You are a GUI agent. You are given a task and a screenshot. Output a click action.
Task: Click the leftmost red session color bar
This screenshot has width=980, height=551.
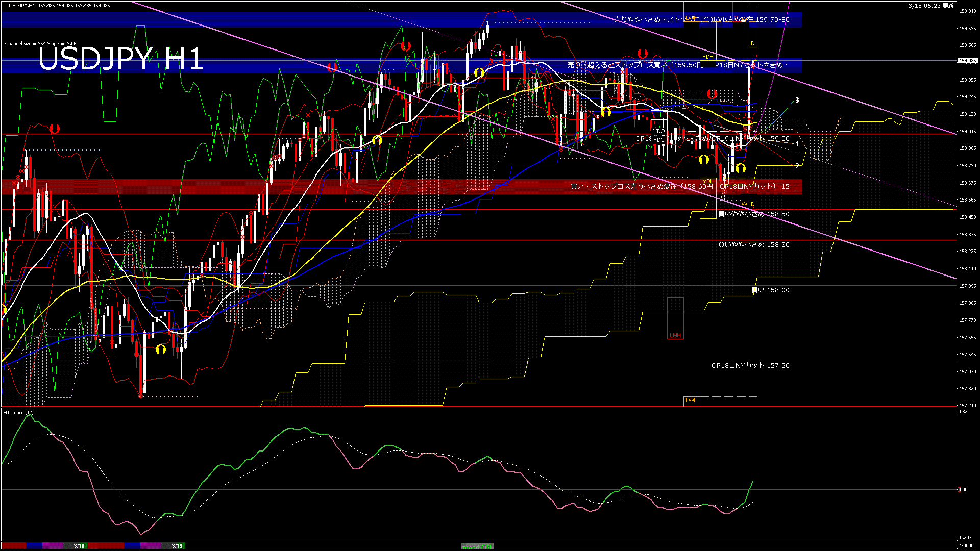point(13,546)
